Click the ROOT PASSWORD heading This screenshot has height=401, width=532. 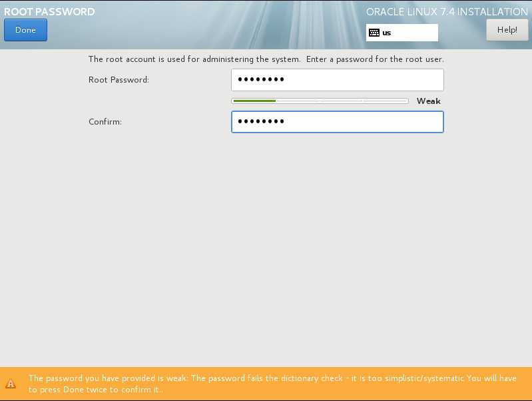click(x=49, y=11)
